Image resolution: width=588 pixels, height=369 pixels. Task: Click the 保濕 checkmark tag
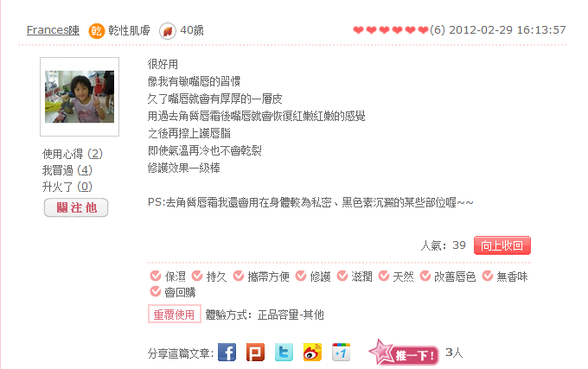coord(168,277)
